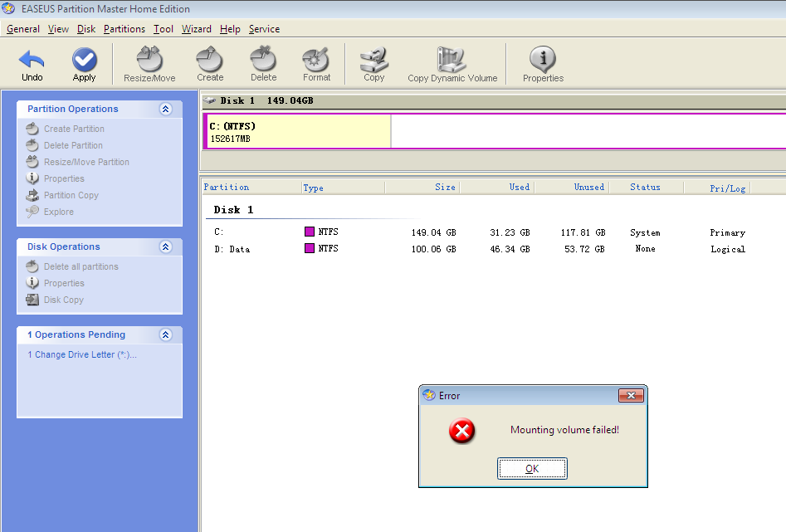
Task: Select the C: partition row
Action: pos(479,232)
